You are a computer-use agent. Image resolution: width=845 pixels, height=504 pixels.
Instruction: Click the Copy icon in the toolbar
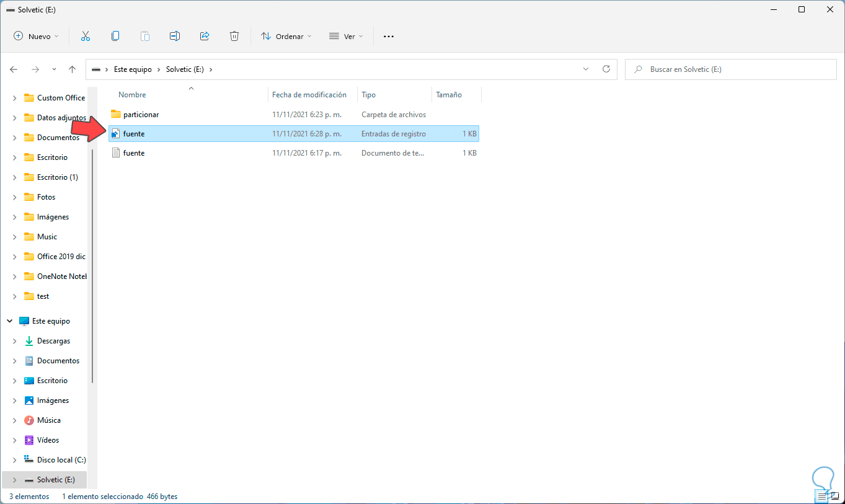(115, 37)
